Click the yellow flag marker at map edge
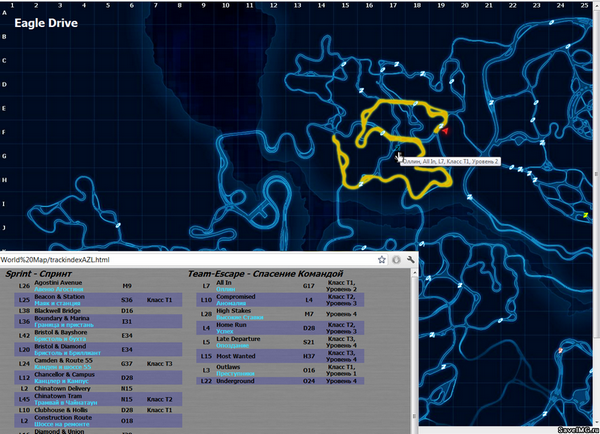Viewport: 600px width, 434px height. coord(585,216)
